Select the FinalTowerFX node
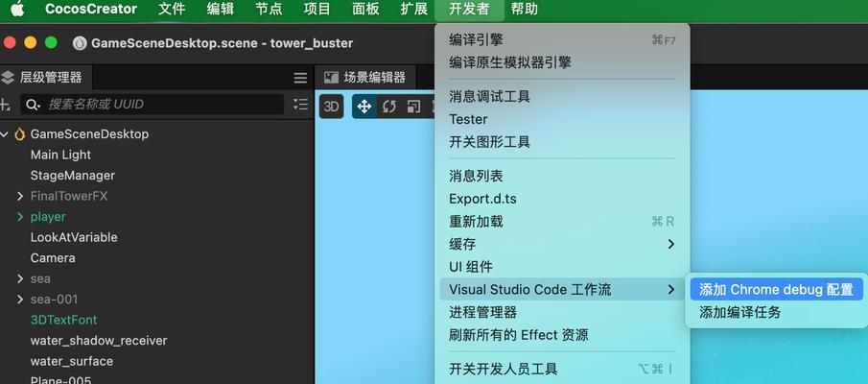Screen dimensions: 868x384 (69, 196)
